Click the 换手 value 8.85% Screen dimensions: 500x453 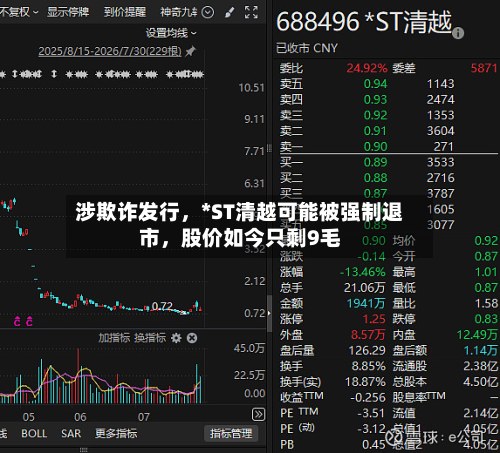click(369, 366)
